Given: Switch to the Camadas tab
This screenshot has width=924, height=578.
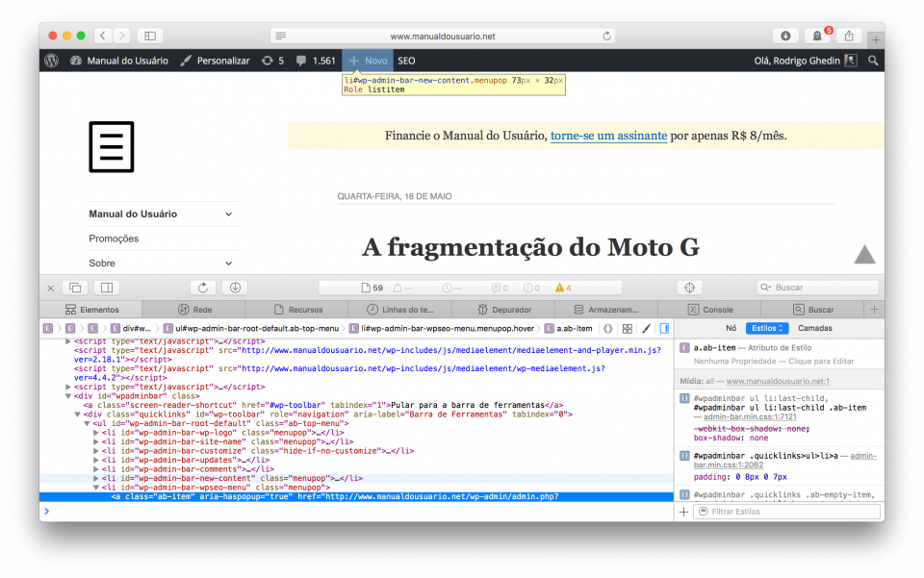Looking at the screenshot, I should [813, 328].
